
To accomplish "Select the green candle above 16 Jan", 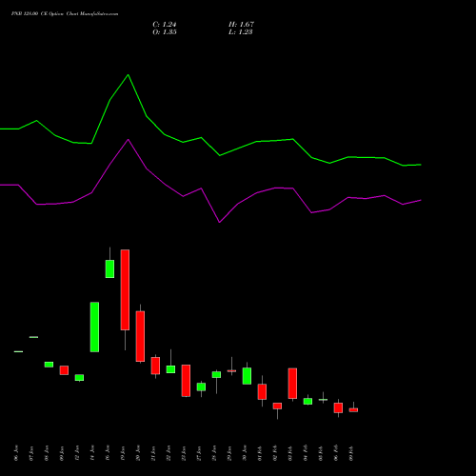I will [109, 268].
